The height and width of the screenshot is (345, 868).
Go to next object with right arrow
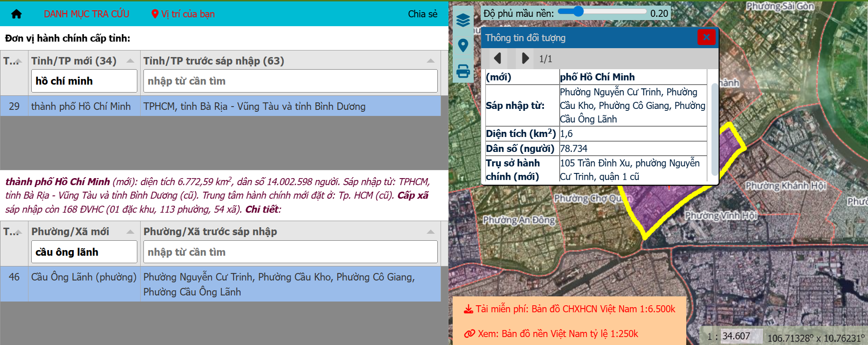[525, 58]
